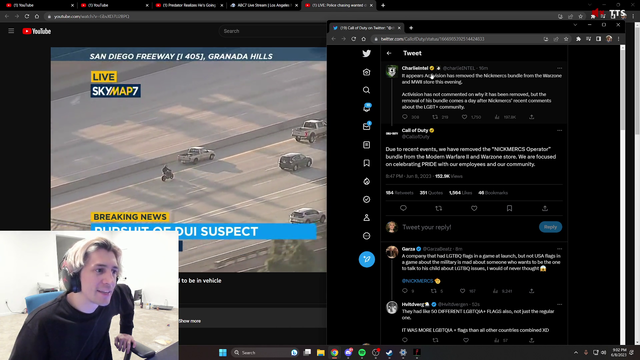Show hidden system tray icons
This screenshot has width=640, height=360.
[576, 353]
